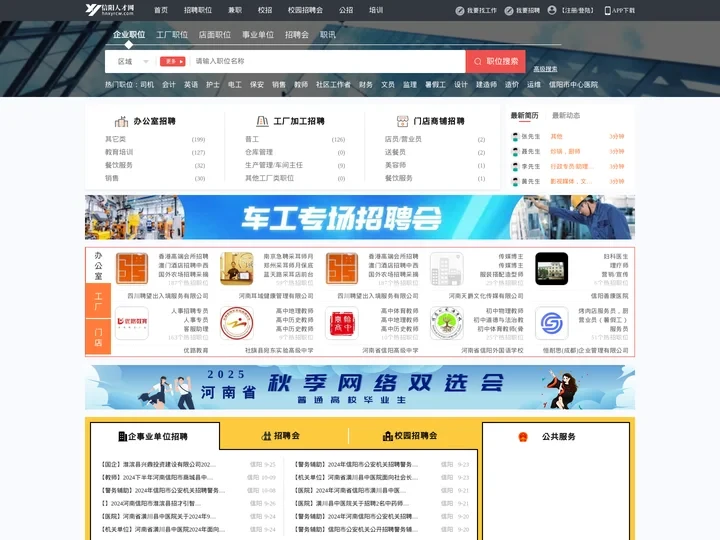Image resolution: width=720 pixels, height=540 pixels.
Task: Click the 我要找工作 icon in the header
Action: [x=460, y=11]
